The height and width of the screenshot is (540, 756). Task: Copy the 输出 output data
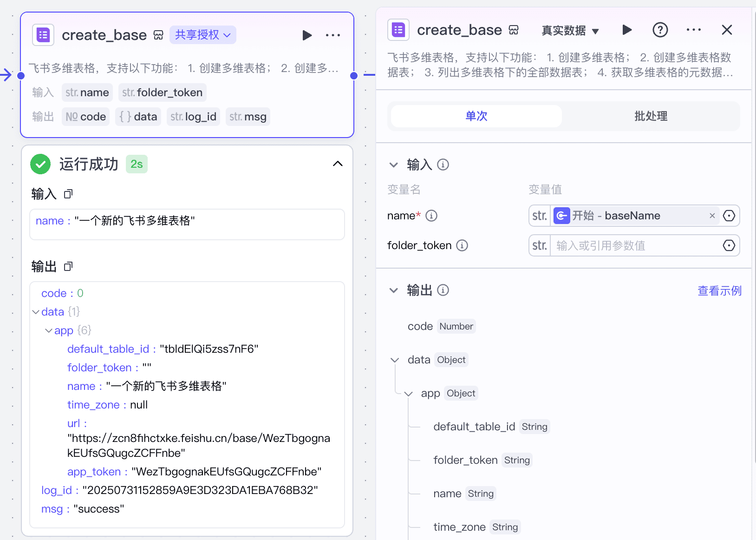coord(68,266)
